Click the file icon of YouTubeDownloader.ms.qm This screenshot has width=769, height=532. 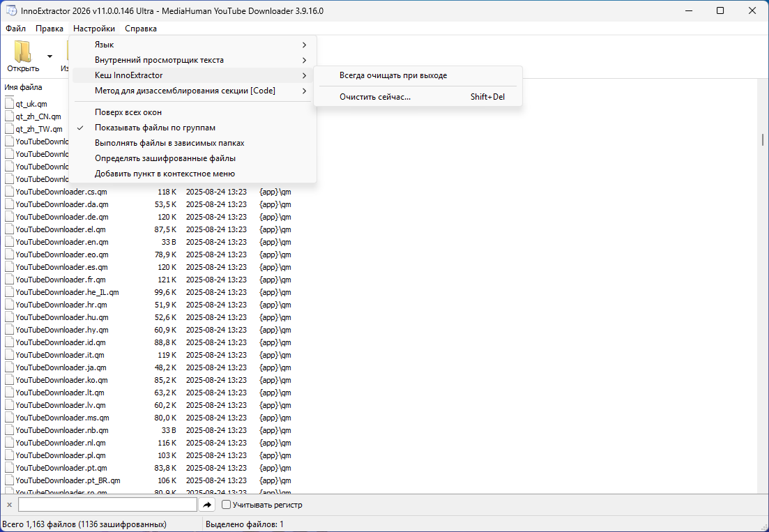(x=9, y=418)
